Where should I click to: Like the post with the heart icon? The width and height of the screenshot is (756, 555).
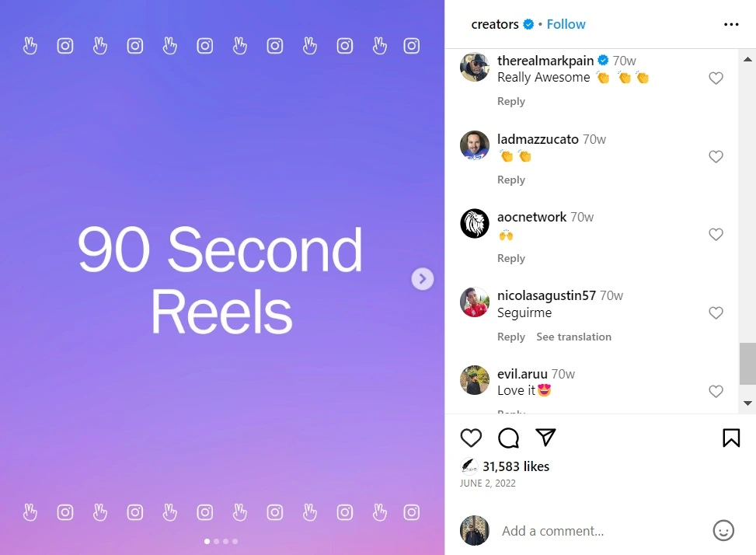pos(471,438)
